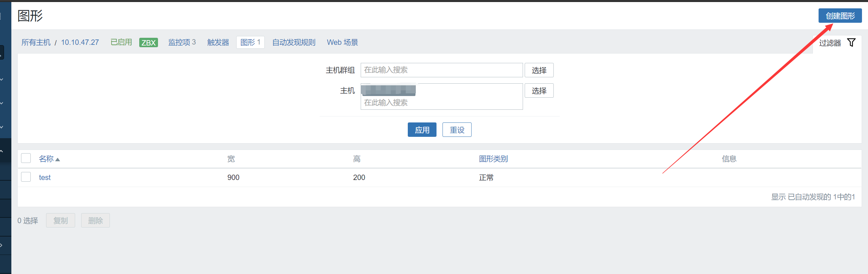Open the test graph link
This screenshot has height=274, width=868.
(x=45, y=178)
